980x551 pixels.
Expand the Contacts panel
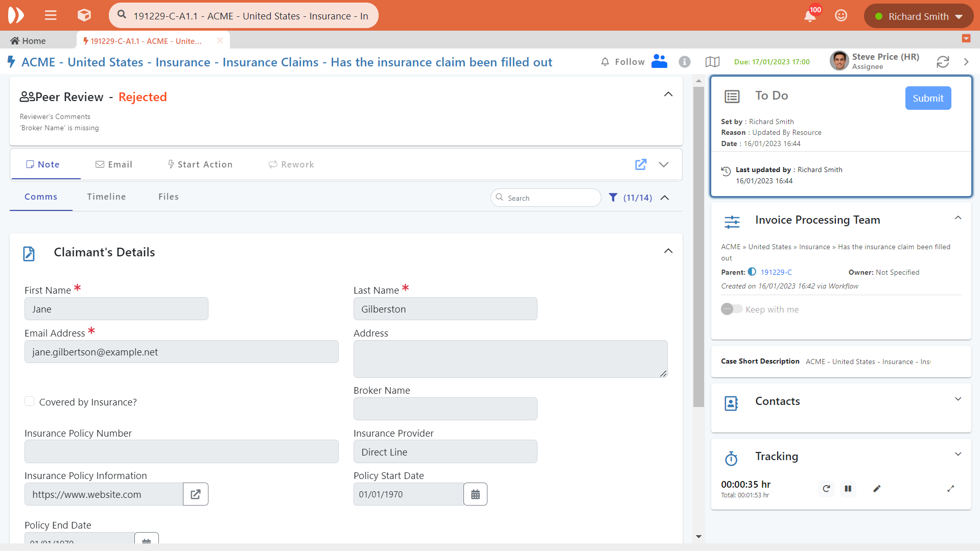[x=958, y=399]
